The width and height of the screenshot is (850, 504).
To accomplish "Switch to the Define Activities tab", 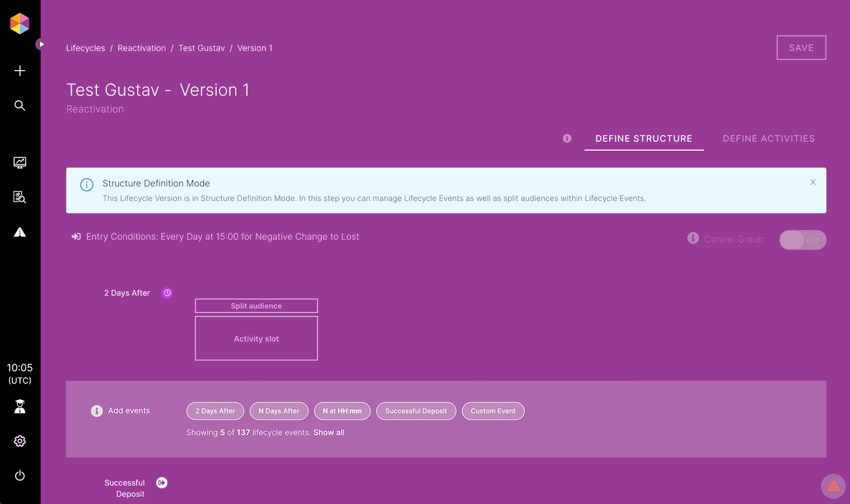I will (768, 138).
